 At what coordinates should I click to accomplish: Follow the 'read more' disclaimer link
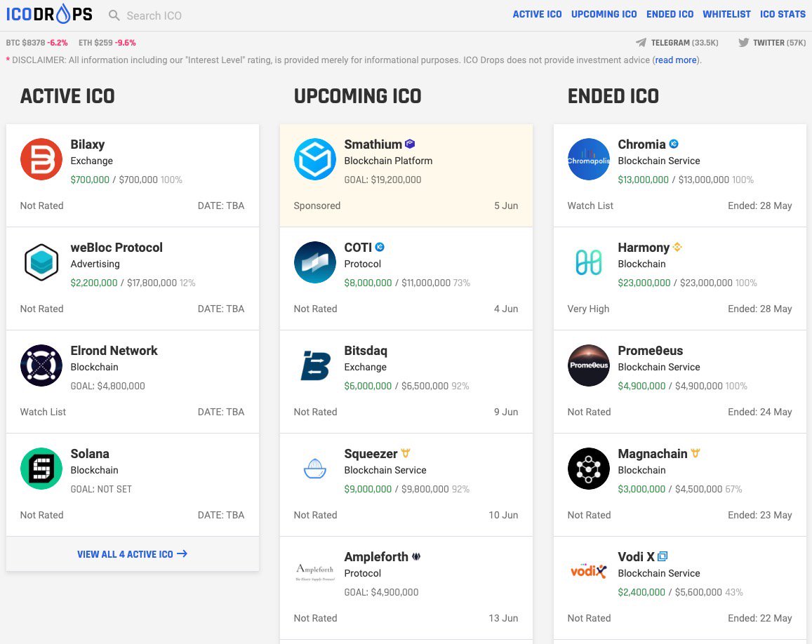676,60
